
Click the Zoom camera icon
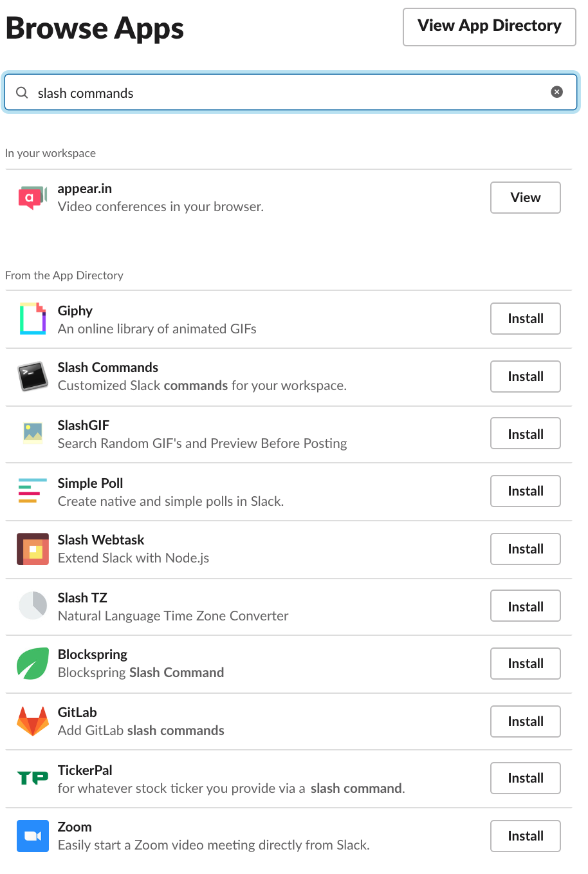[32, 836]
